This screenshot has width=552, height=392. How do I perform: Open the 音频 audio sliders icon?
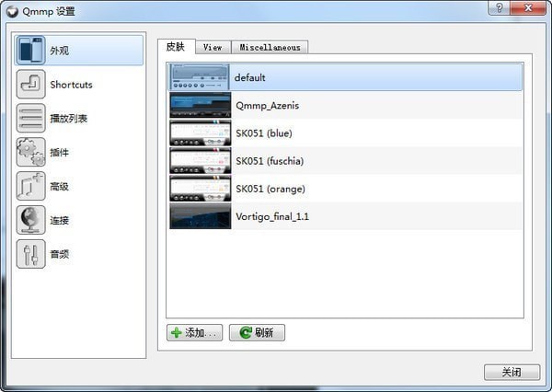tap(30, 254)
